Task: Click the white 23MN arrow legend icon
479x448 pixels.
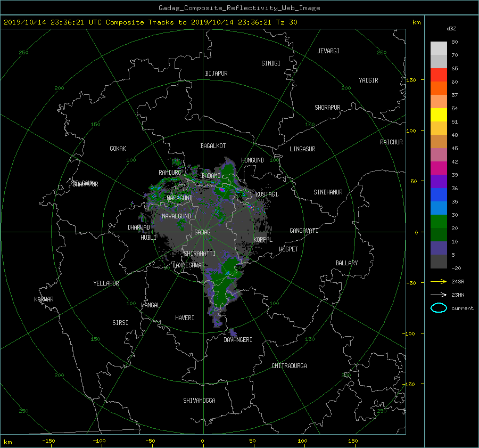Action: pos(439,295)
